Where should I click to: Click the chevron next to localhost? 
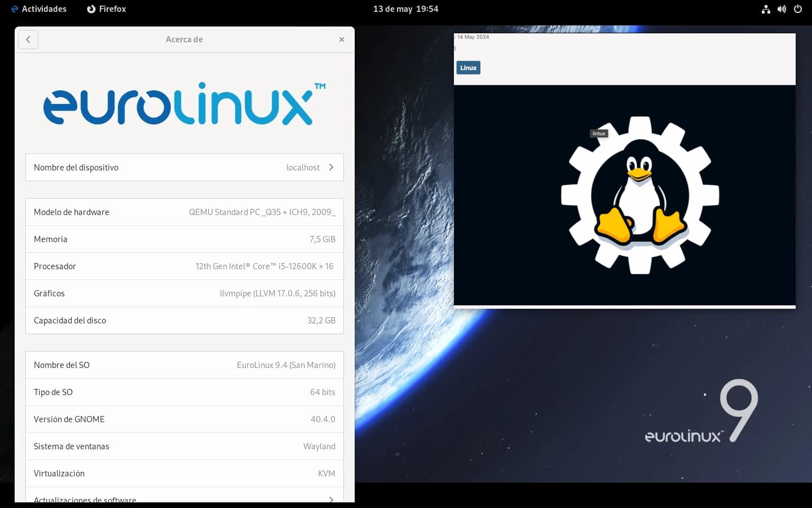[x=331, y=168]
